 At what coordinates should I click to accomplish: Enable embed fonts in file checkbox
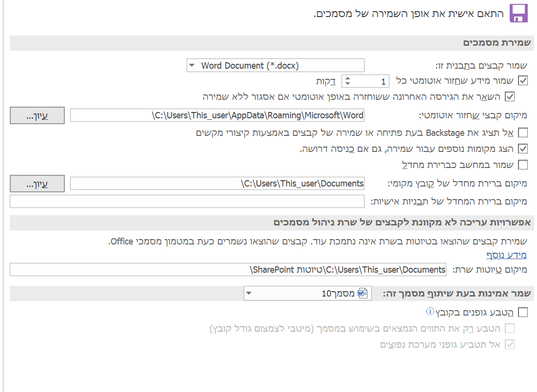pos(522,312)
